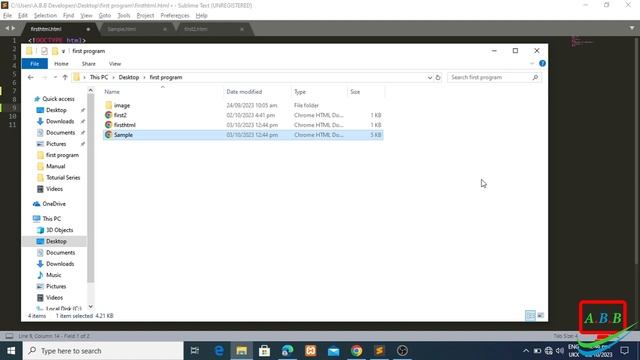Click the Task View button

[x=195, y=351]
